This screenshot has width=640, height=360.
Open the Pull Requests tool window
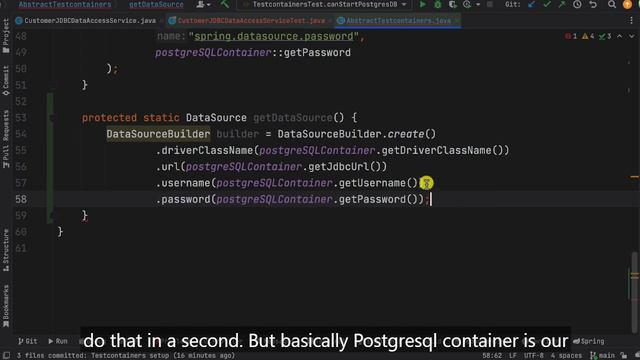(6, 139)
